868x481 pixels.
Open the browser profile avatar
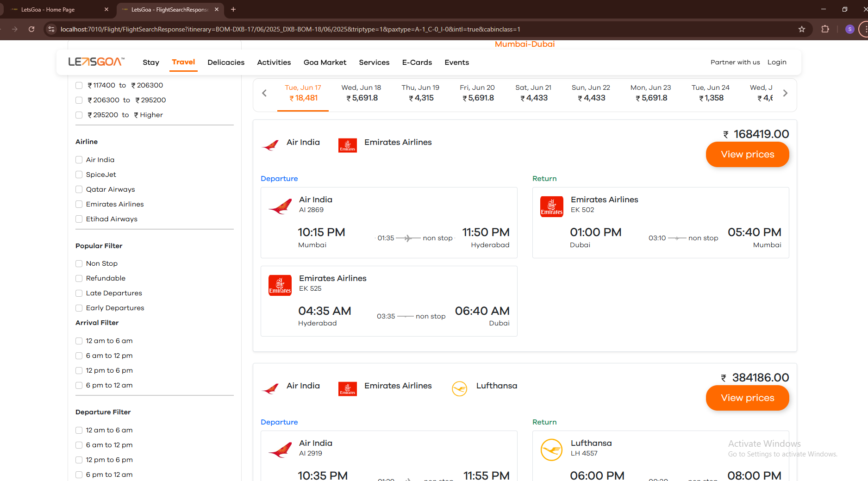coord(849,29)
